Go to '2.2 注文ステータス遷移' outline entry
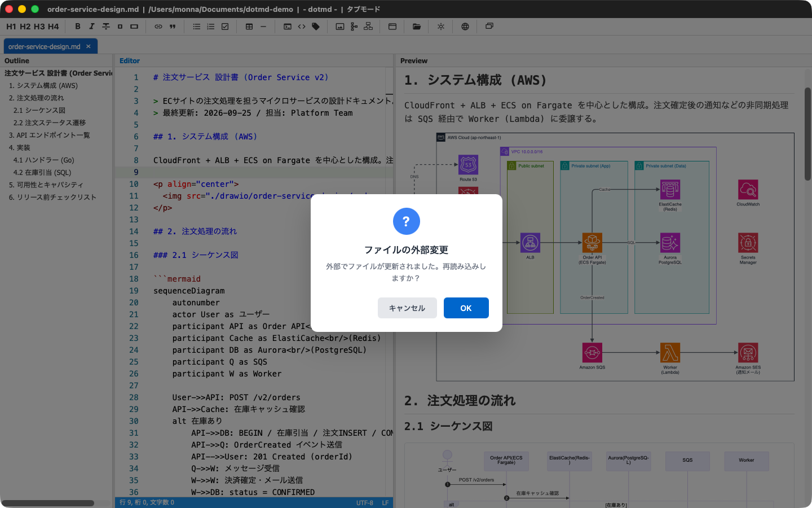812x508 pixels. (50, 123)
